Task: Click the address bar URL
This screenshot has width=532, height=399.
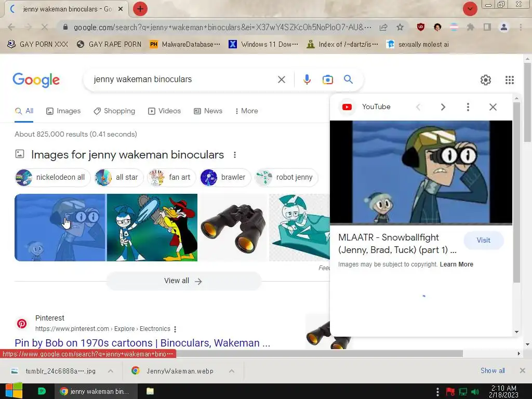Action: tap(222, 27)
